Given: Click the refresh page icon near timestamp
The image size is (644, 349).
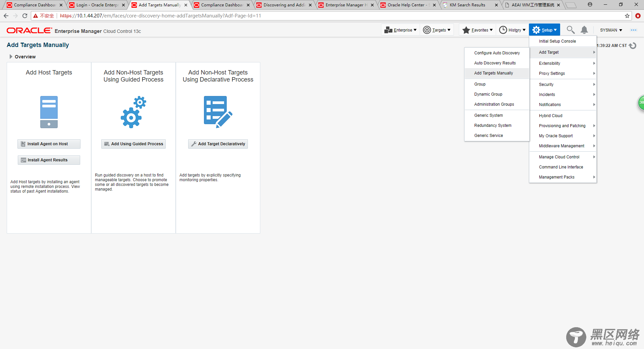Looking at the screenshot, I should (633, 46).
